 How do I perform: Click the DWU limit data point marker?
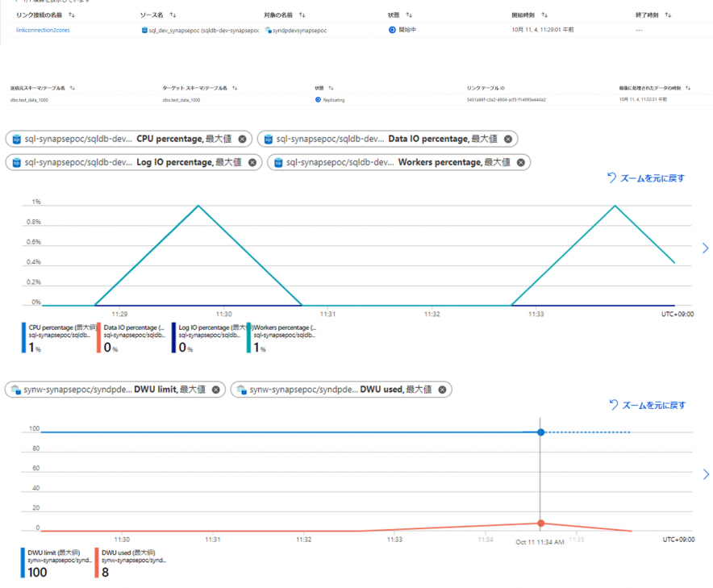(x=540, y=432)
